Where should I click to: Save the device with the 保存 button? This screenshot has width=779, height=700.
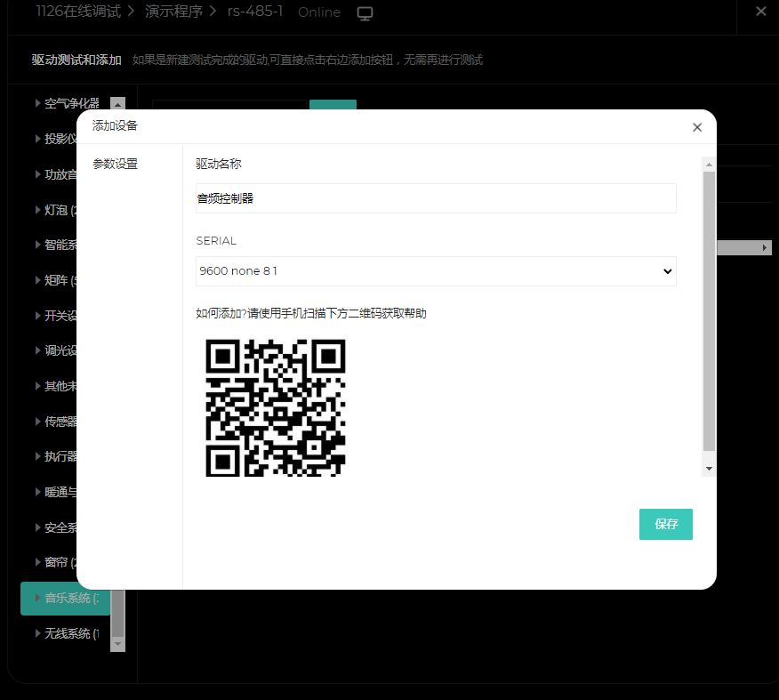[x=666, y=524]
